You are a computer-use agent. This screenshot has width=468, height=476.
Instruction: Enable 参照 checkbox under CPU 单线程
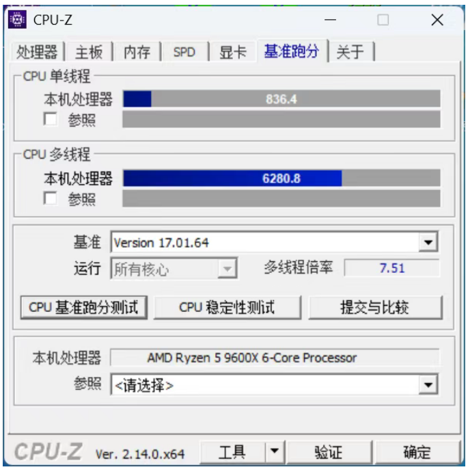pos(50,119)
